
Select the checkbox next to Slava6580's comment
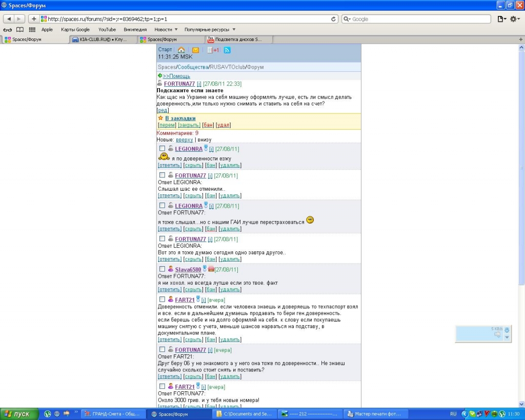click(x=162, y=269)
